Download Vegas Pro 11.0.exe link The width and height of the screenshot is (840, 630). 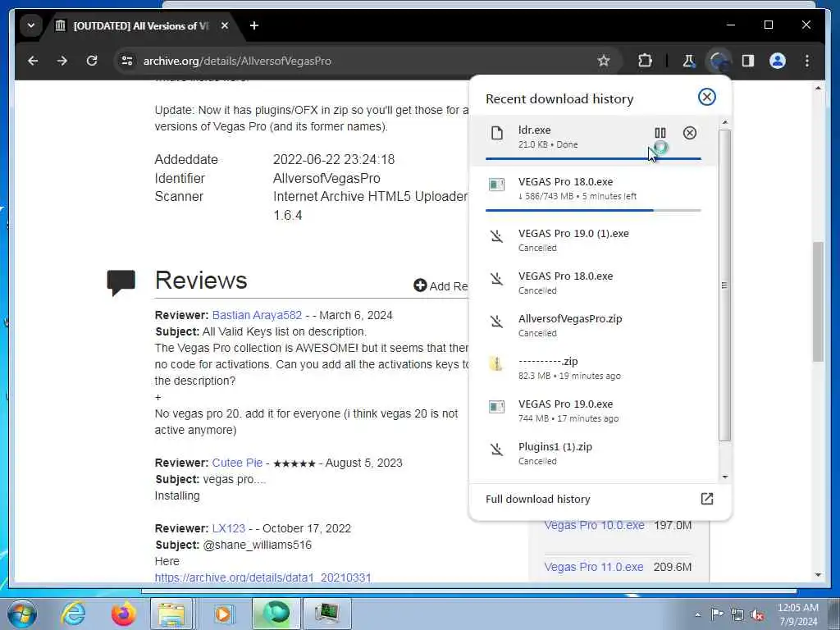pos(594,567)
